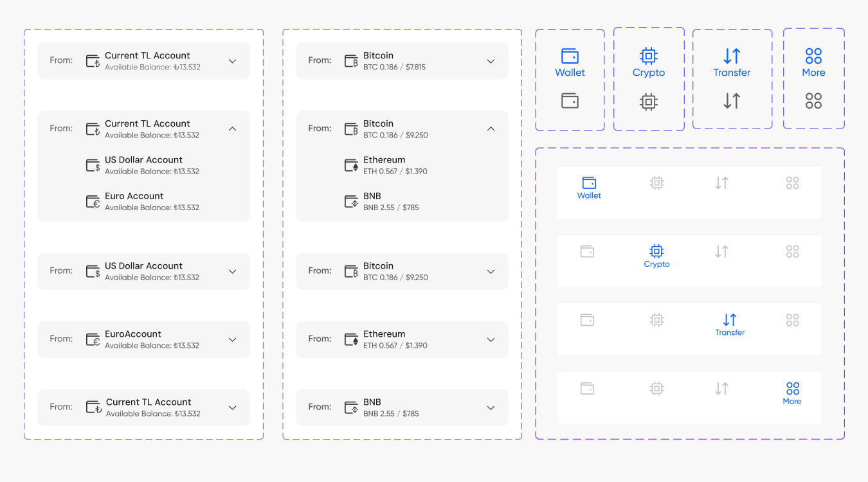Click the large dark gray wallet icon
Image resolution: width=868 pixels, height=482 pixels.
pos(570,101)
